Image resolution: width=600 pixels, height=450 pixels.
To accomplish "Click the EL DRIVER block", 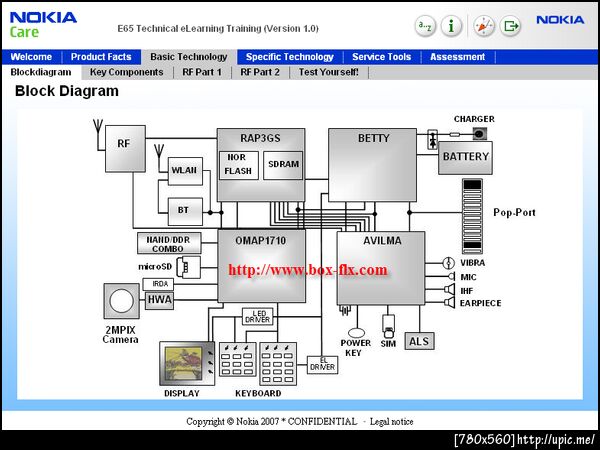I will (x=323, y=365).
